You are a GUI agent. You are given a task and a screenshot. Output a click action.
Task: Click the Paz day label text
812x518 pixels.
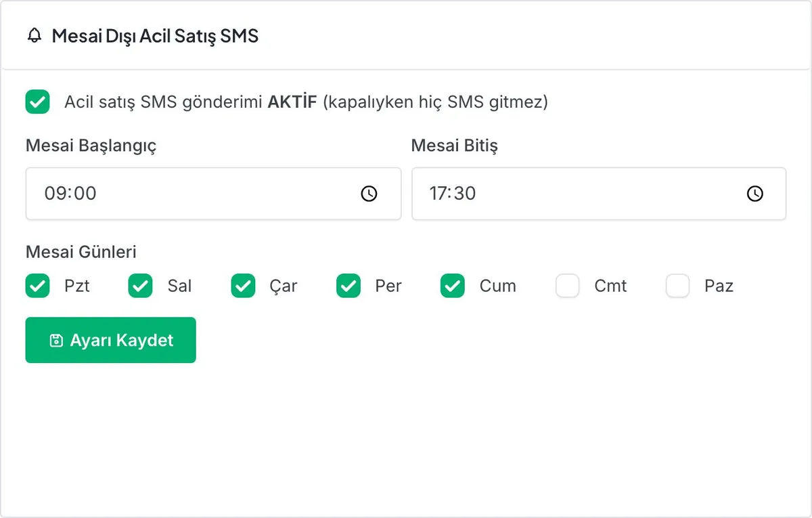click(x=719, y=286)
